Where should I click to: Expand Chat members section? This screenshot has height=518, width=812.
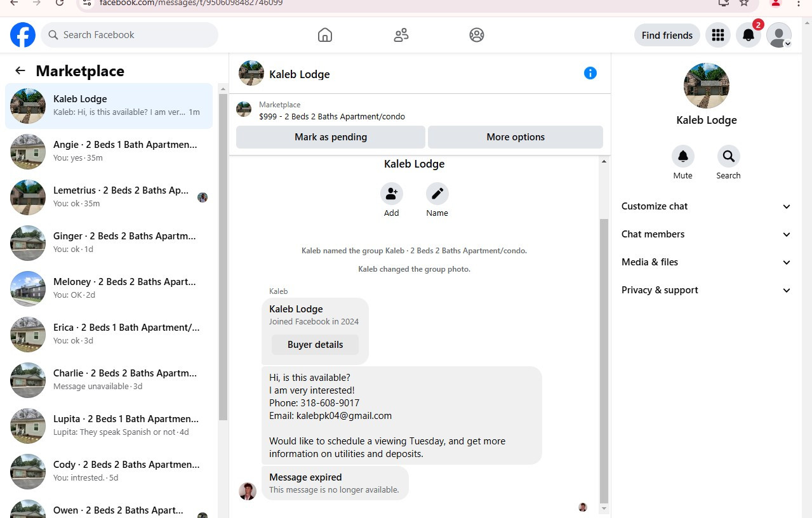pos(707,234)
